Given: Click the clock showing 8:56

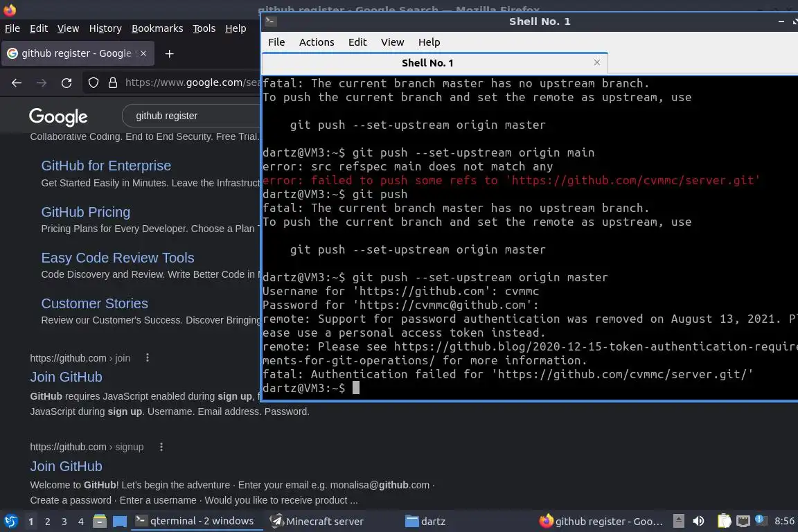Looking at the screenshot, I should click(784, 521).
